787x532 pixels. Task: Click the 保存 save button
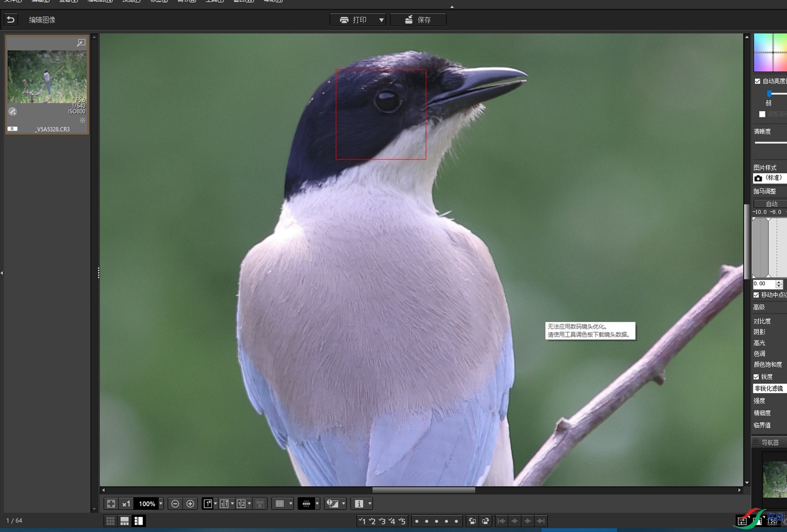tap(418, 20)
